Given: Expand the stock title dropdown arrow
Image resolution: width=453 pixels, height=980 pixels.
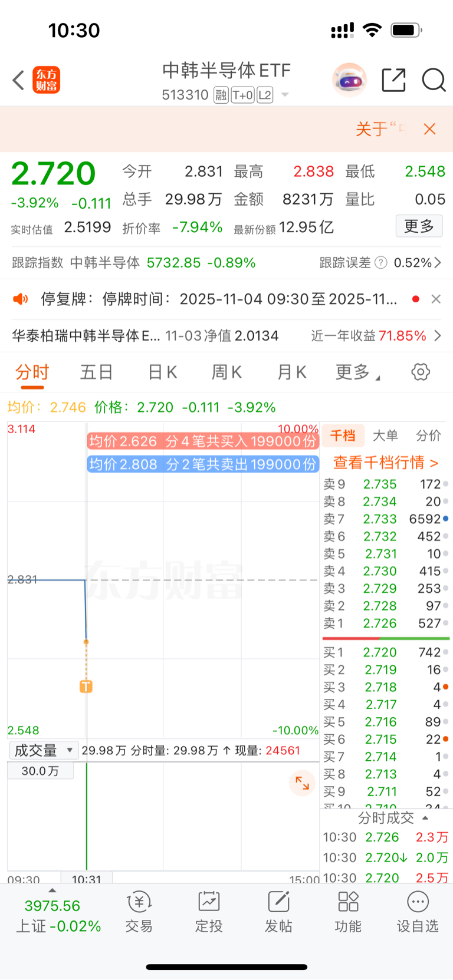Looking at the screenshot, I should 285,95.
